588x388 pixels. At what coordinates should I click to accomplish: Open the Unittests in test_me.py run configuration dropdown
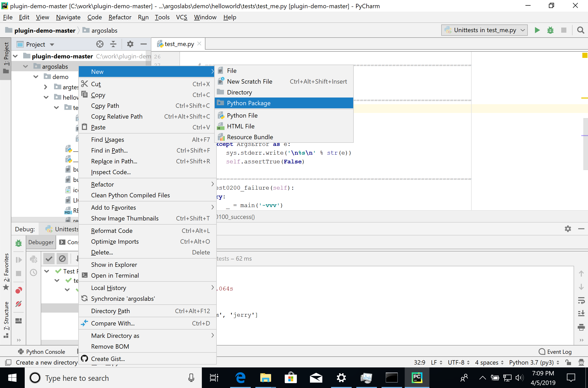click(x=485, y=30)
